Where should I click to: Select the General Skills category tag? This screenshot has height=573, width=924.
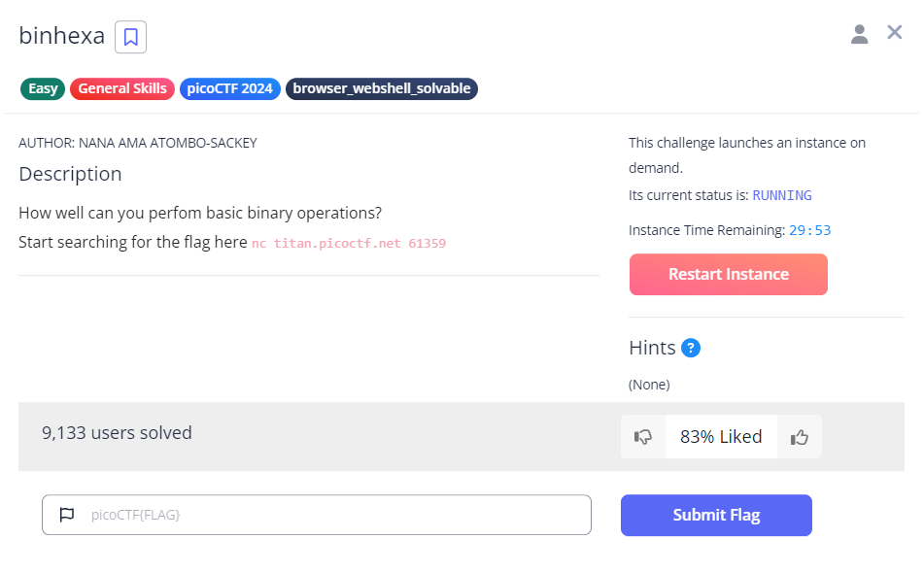point(122,88)
